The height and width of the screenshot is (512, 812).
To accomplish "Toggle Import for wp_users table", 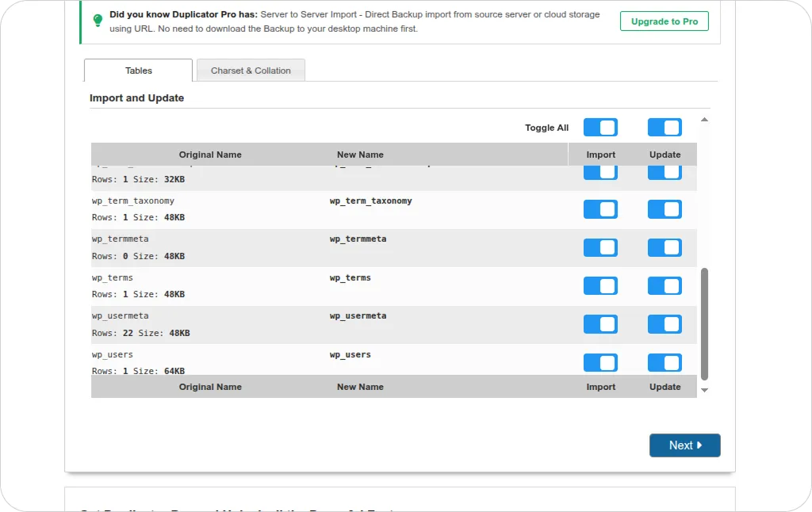I will coord(601,362).
